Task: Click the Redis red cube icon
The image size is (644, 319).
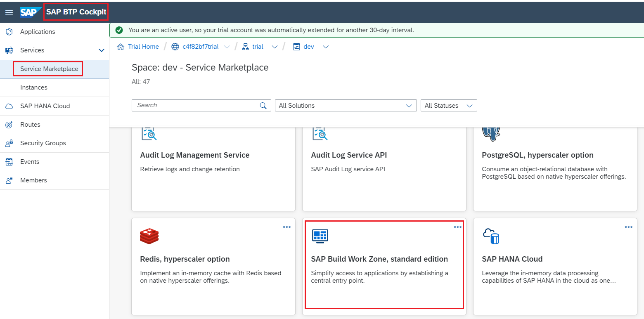Action: (x=149, y=236)
